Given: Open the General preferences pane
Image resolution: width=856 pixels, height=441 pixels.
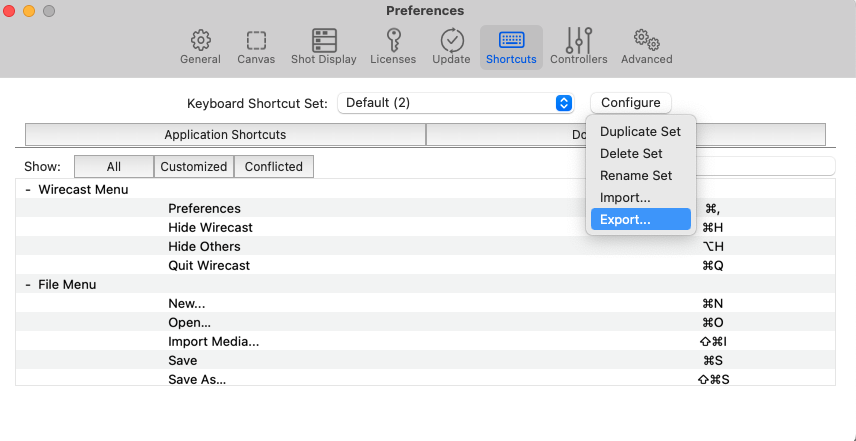Looking at the screenshot, I should [200, 47].
